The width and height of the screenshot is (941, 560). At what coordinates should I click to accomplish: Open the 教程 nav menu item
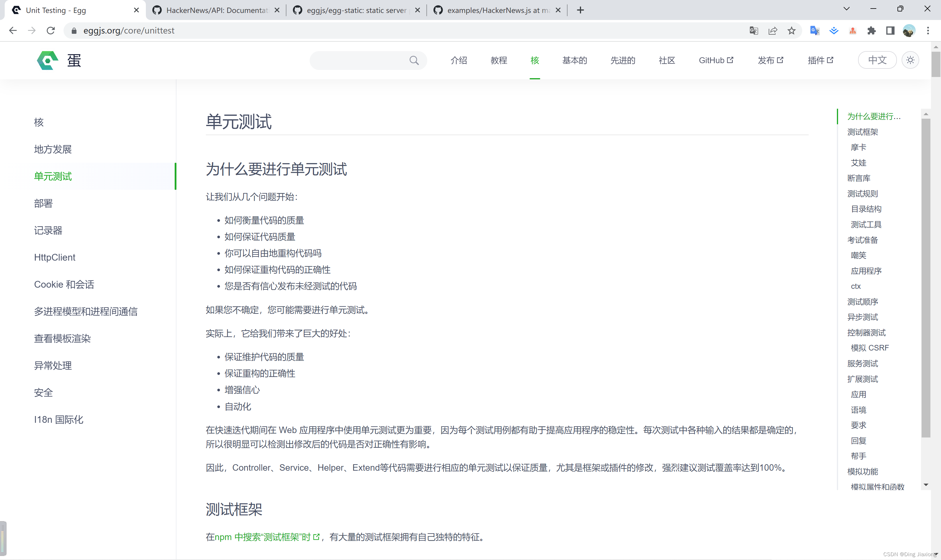(x=498, y=60)
